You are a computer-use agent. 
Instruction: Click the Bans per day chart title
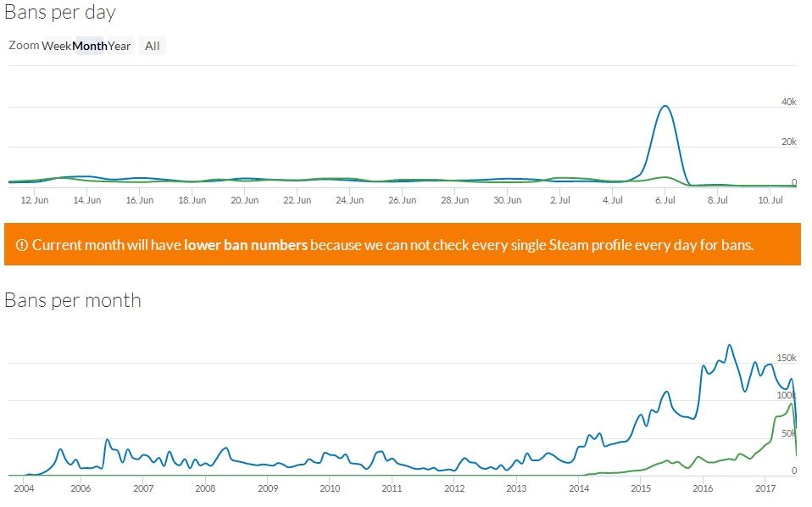point(60,13)
